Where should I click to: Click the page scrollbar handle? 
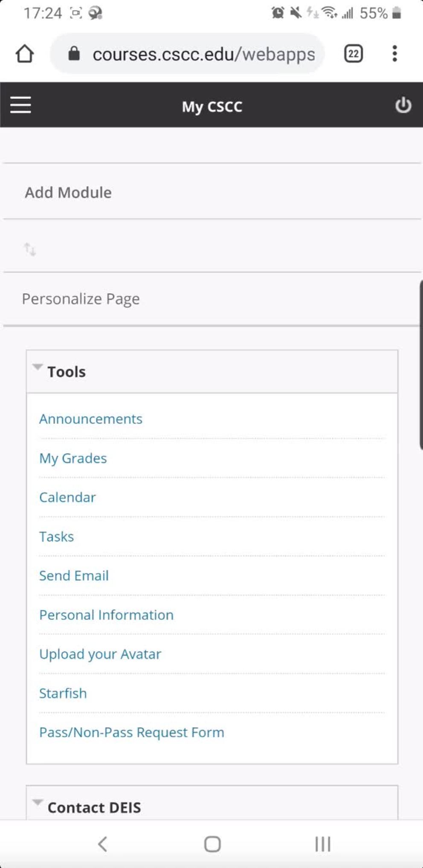point(420,365)
